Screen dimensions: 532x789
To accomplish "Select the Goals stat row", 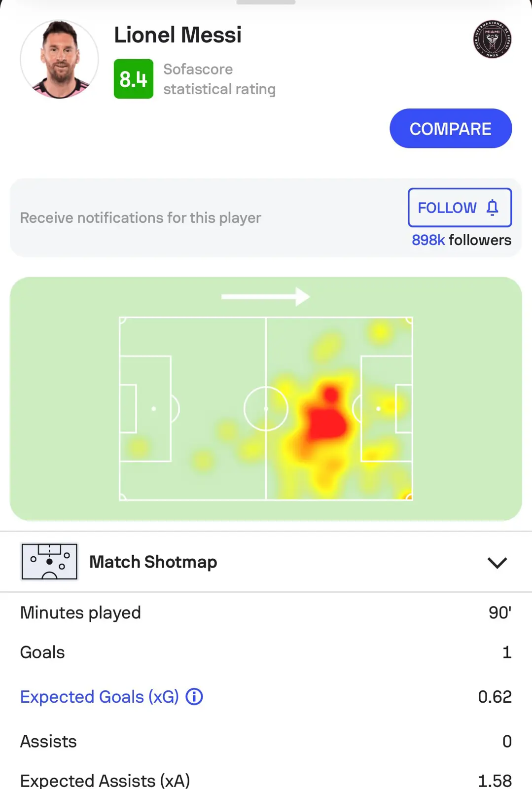I will tap(266, 652).
